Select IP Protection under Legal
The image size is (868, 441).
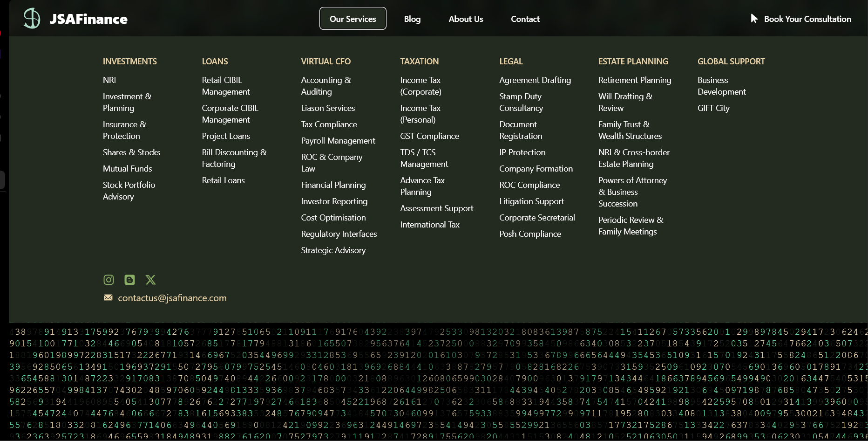click(x=522, y=152)
